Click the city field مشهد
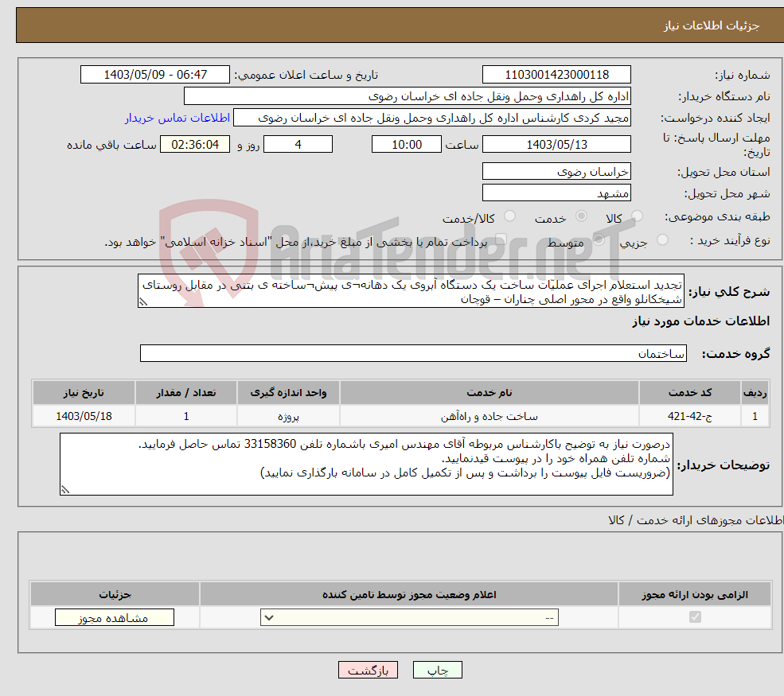Image resolution: width=784 pixels, height=696 pixels. pyautogui.click(x=556, y=192)
